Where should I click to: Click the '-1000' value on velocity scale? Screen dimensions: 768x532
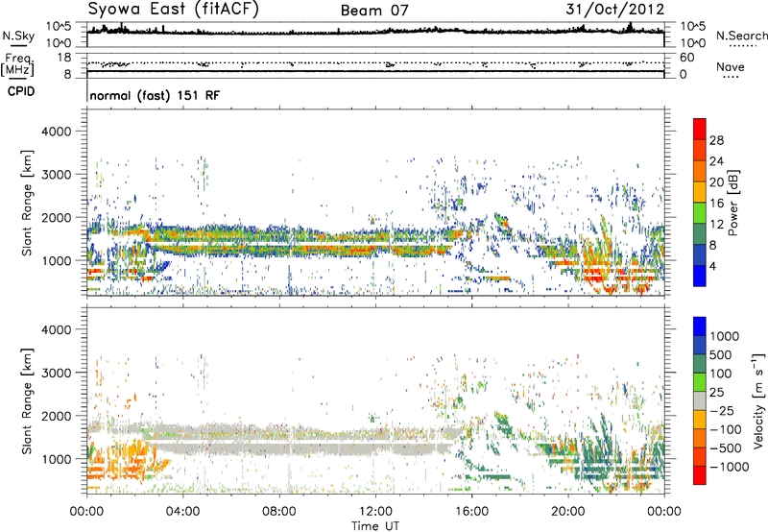(729, 467)
